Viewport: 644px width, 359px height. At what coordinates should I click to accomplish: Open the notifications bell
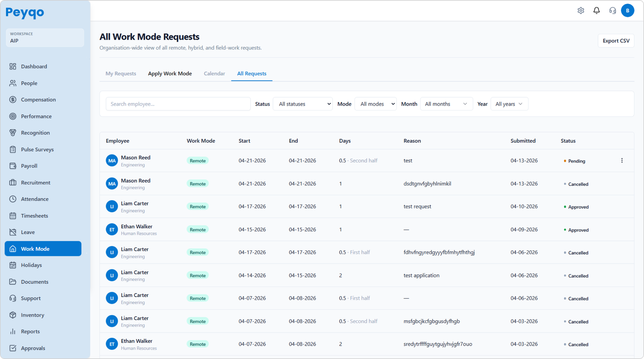[x=597, y=10]
